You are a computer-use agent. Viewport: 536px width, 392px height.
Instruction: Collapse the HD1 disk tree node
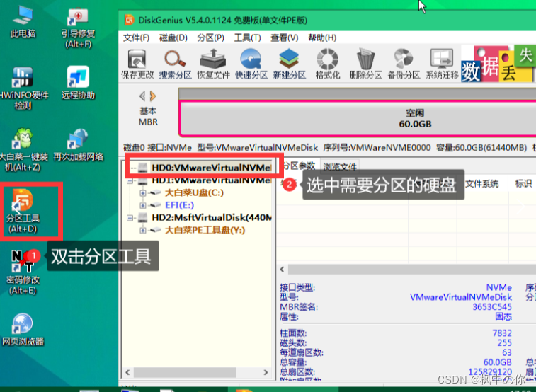130,180
